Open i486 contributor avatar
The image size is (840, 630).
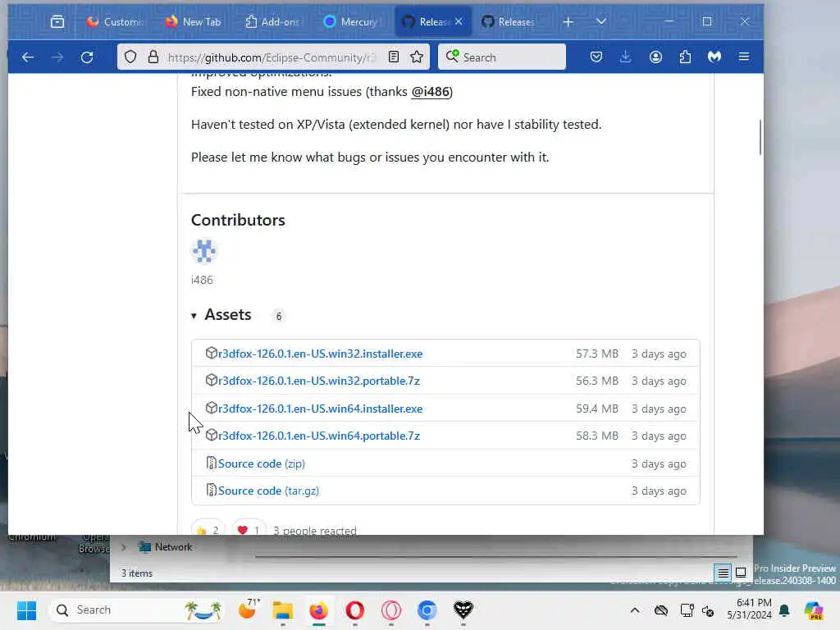203,251
